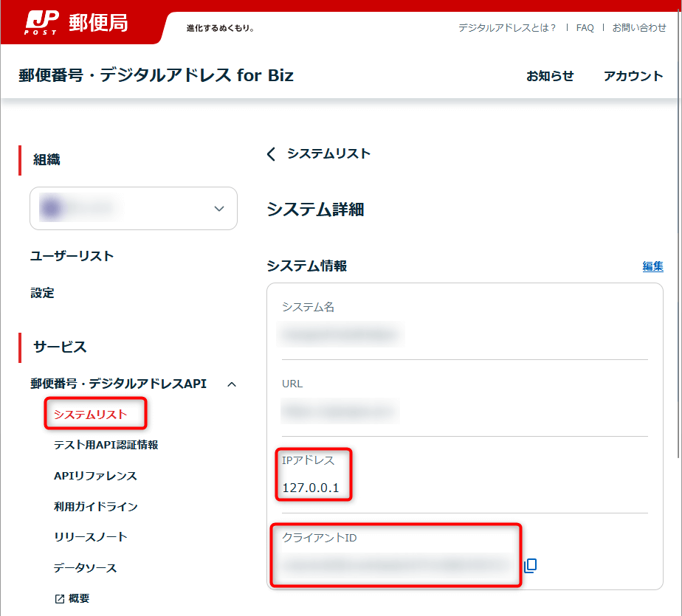Click the blurred URL value
The height and width of the screenshot is (616, 682).
tap(340, 411)
